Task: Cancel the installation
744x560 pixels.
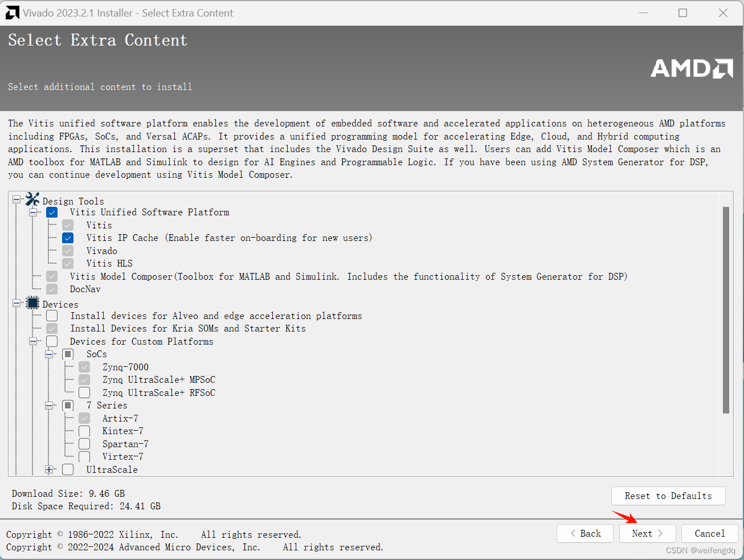Action: point(710,534)
